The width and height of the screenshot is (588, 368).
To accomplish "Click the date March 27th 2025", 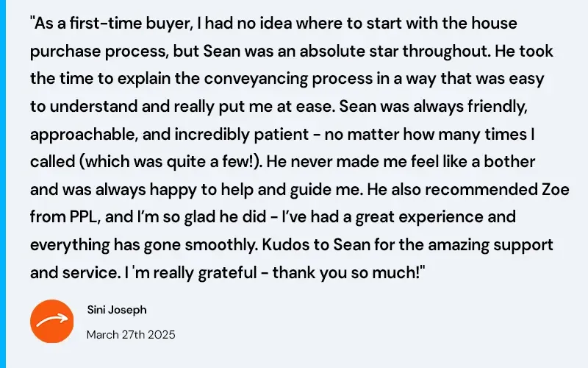I will click(x=131, y=334).
